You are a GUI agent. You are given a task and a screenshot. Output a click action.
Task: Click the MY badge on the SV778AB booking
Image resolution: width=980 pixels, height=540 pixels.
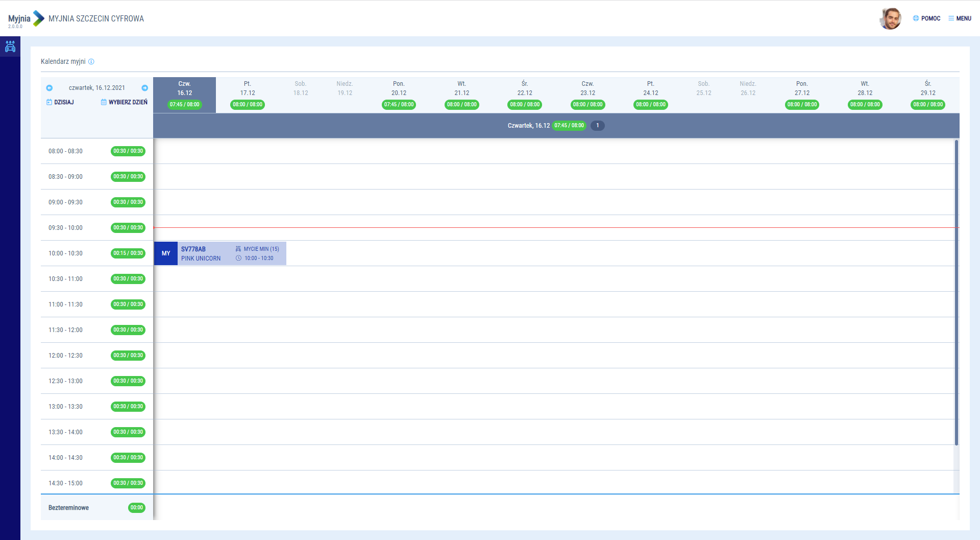point(166,253)
